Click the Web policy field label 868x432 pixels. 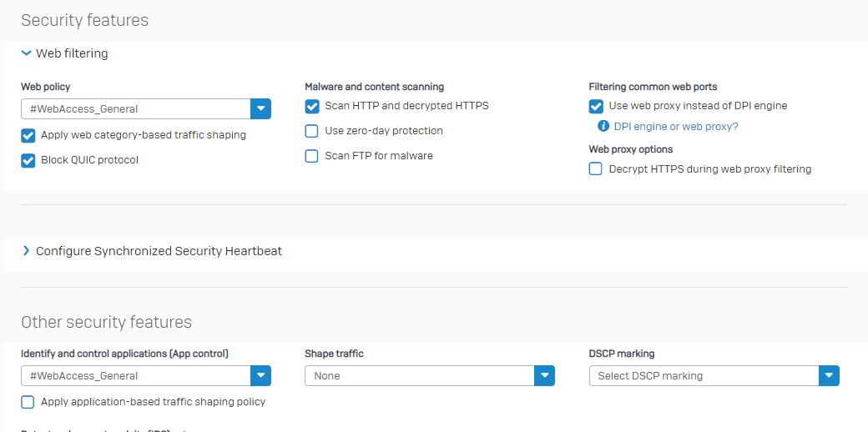45,86
